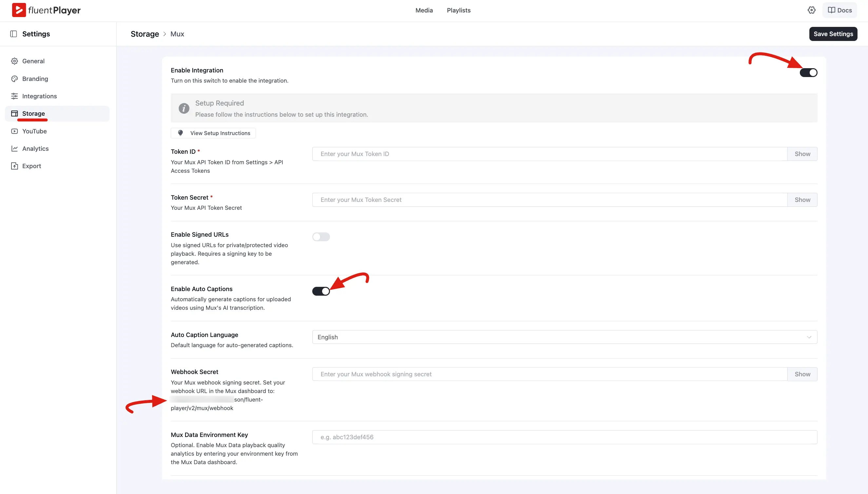Go to Branding settings
This screenshot has height=494, width=868.
coord(57,79)
